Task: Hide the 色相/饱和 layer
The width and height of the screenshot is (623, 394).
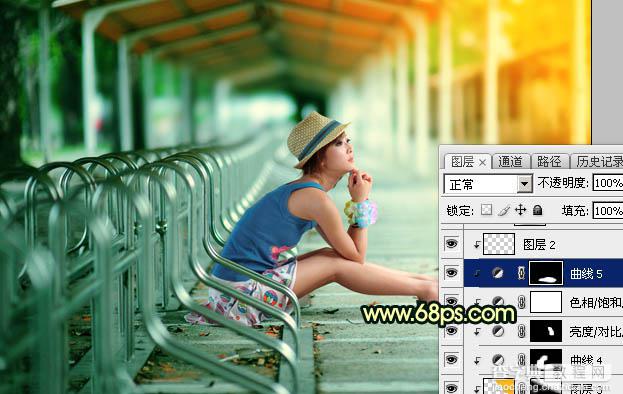Action: 451,301
